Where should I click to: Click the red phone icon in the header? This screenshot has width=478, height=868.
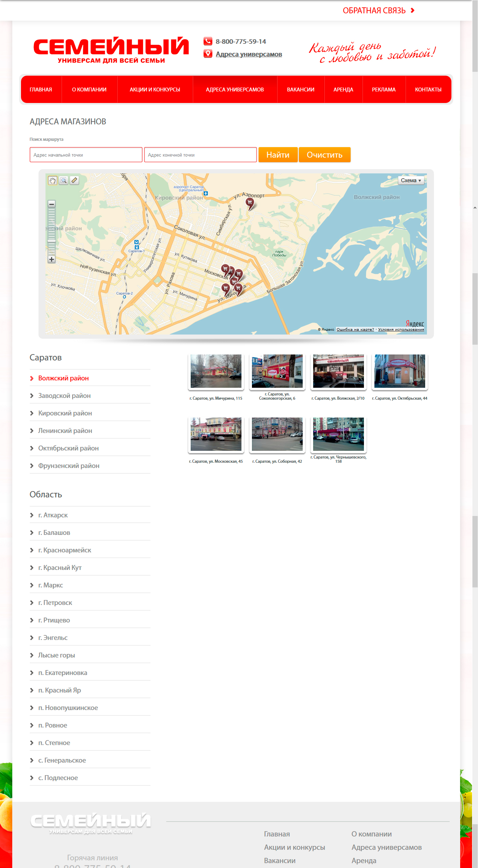coord(208,41)
